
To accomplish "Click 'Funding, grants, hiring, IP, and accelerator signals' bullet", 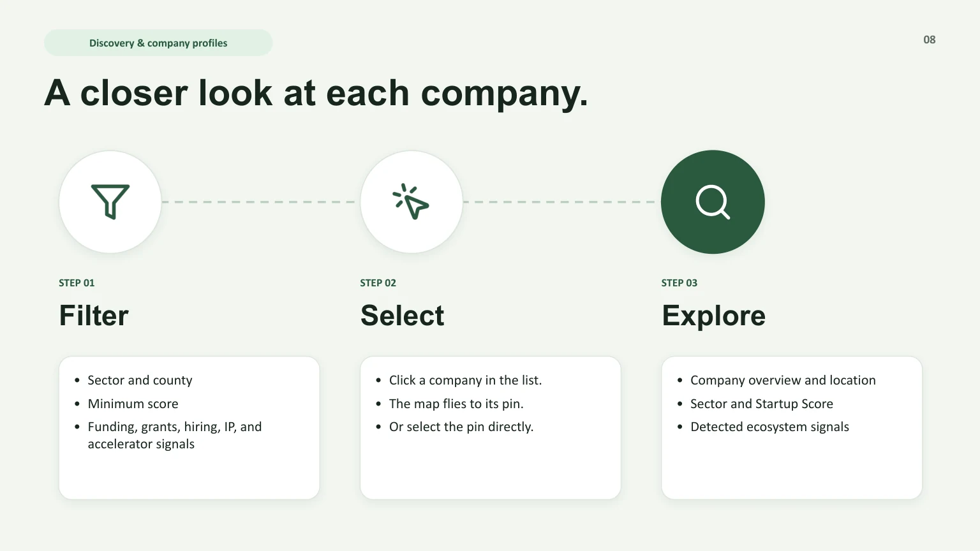I will (x=175, y=435).
